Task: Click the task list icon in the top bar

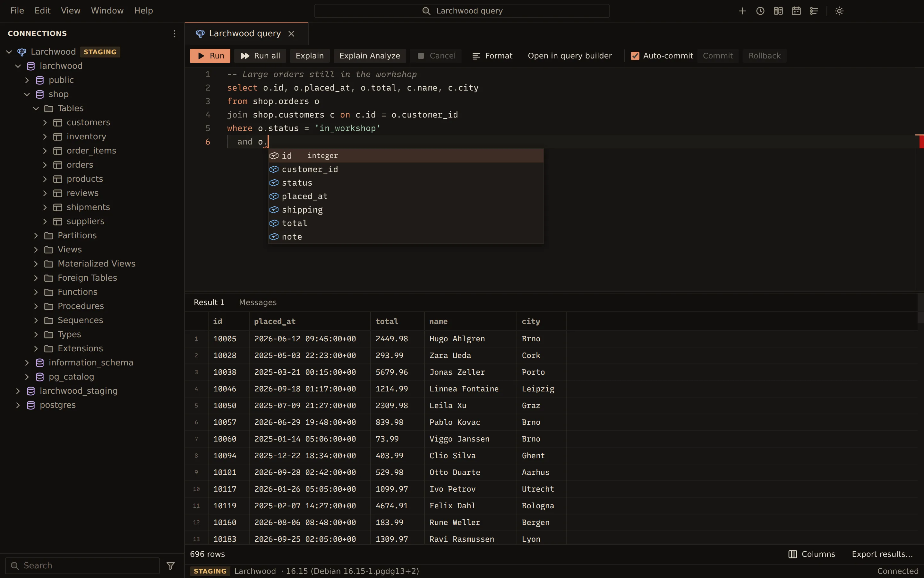Action: tap(814, 11)
